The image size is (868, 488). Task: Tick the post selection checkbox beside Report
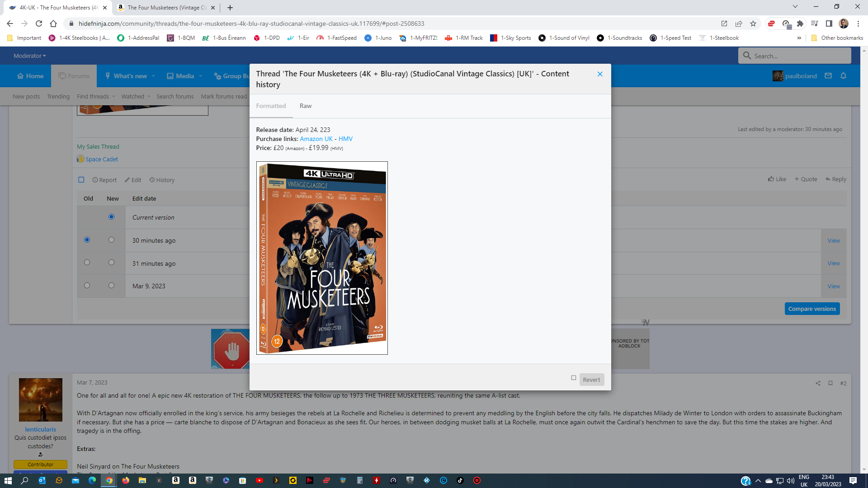(81, 180)
